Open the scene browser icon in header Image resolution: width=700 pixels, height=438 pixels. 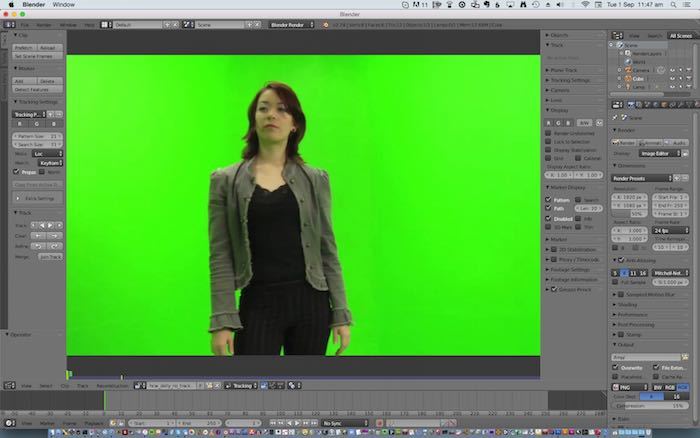[x=188, y=25]
